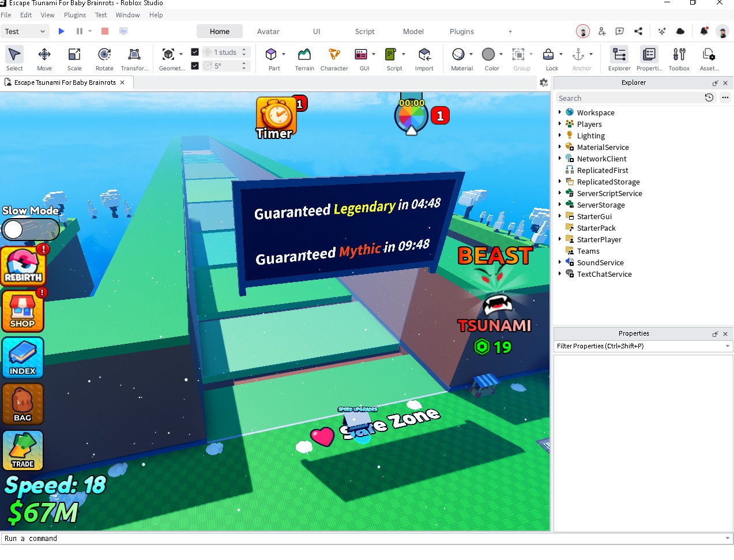This screenshot has height=560, width=734.
Task: Open the Toolbox
Action: [x=679, y=58]
